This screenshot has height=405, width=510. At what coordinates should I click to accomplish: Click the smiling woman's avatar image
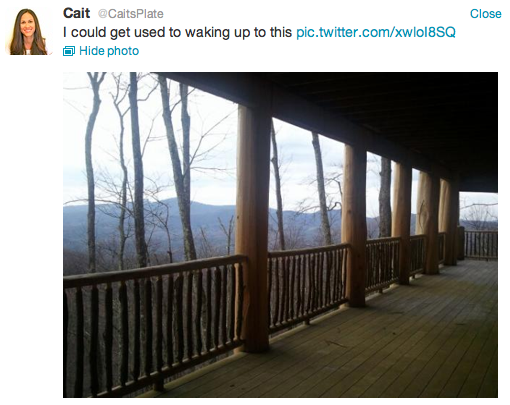pos(29,31)
